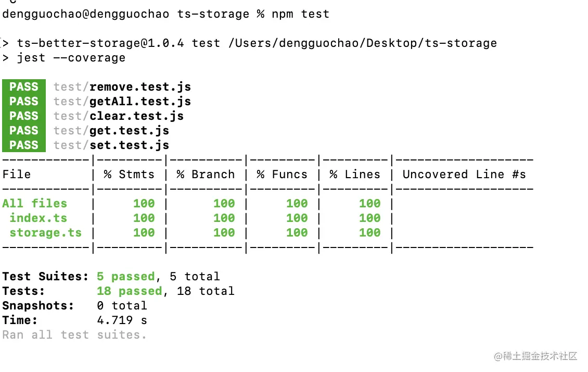Click the % Branch column header
Viewport: 588px width, 372px height.
(x=206, y=174)
